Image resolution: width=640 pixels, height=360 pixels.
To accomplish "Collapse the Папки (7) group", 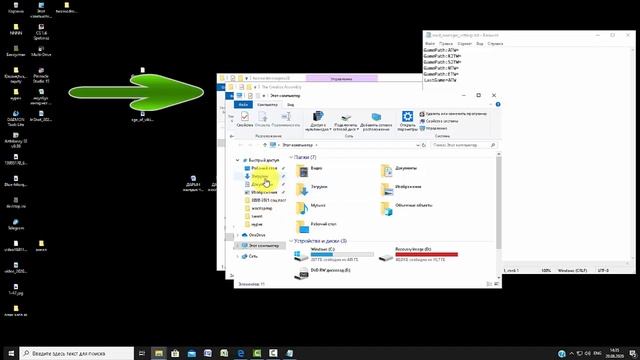I will (291, 158).
